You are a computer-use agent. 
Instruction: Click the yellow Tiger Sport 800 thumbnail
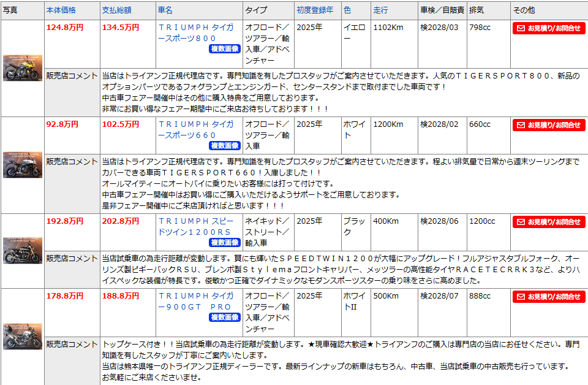[x=22, y=68]
